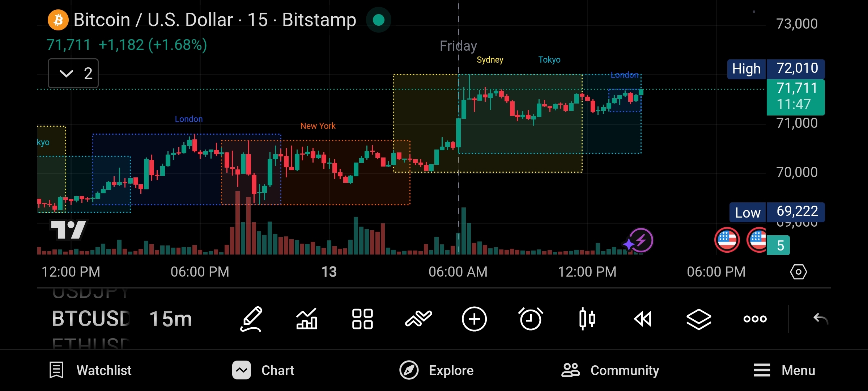This screenshot has width=868, height=391.
Task: Open object tree layers icon
Action: click(x=699, y=319)
